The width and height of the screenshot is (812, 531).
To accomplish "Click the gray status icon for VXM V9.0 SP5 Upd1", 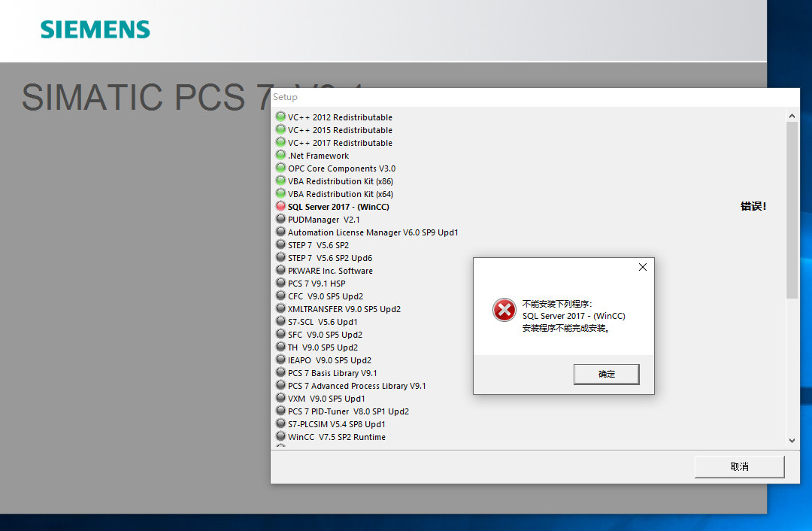I will point(280,397).
